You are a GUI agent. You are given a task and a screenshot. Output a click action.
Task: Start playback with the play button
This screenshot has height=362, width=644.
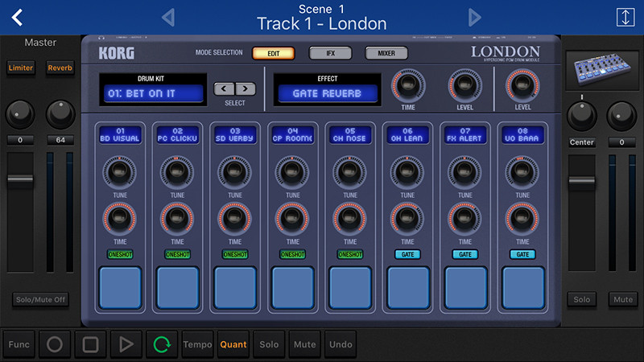[x=126, y=344]
